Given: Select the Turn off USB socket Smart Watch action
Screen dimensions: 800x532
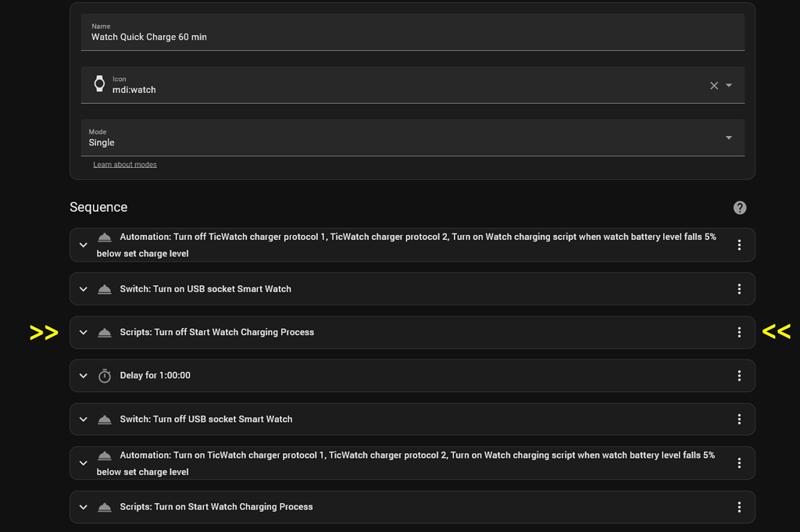Looking at the screenshot, I should coord(312,419).
